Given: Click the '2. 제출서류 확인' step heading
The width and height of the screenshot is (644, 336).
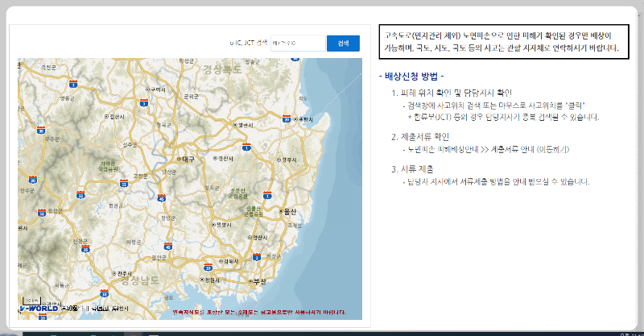Looking at the screenshot, I should click(x=420, y=137).
